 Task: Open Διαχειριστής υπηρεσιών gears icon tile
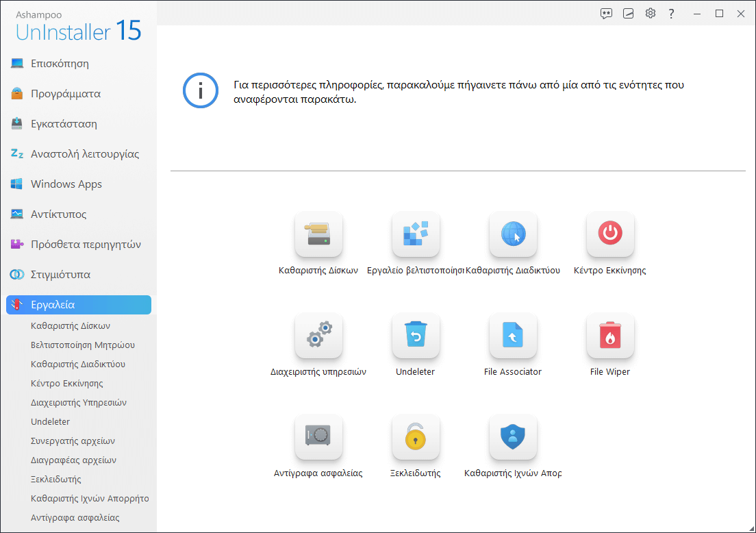(318, 336)
